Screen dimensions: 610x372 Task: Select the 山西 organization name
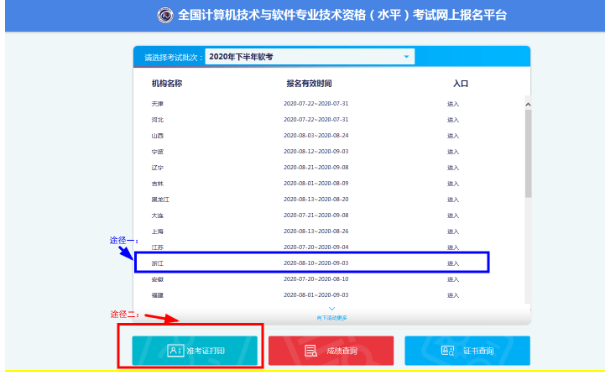coord(158,136)
